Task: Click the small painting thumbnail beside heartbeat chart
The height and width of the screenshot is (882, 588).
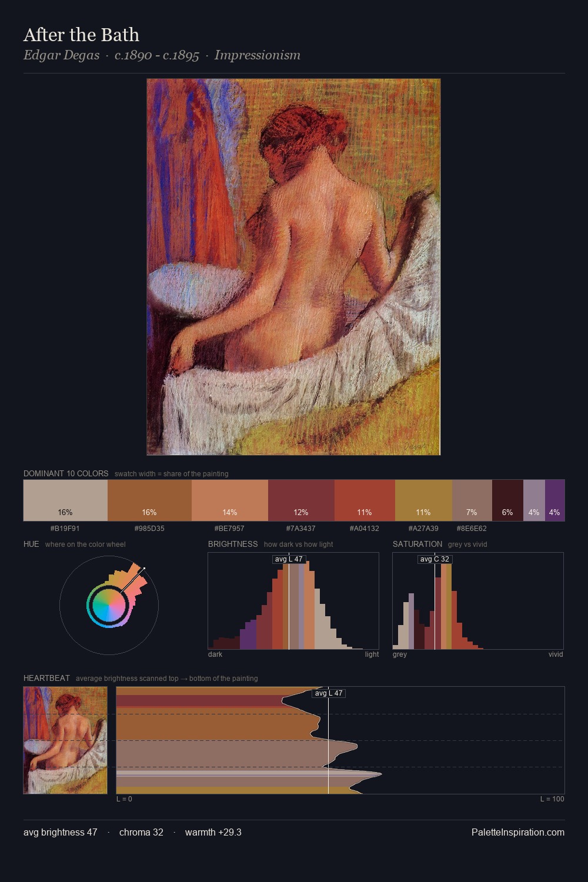Action: tap(65, 740)
